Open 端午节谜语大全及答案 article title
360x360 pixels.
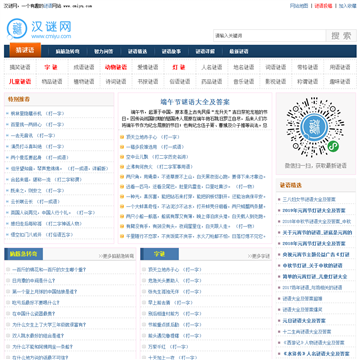tap(195, 102)
